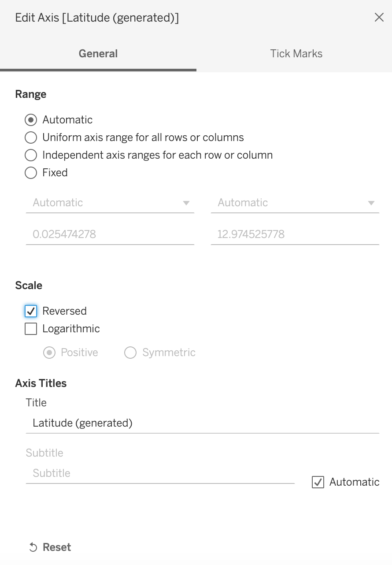Screen dimensions: 392x565
Task: Click the range end value field
Action: click(295, 234)
